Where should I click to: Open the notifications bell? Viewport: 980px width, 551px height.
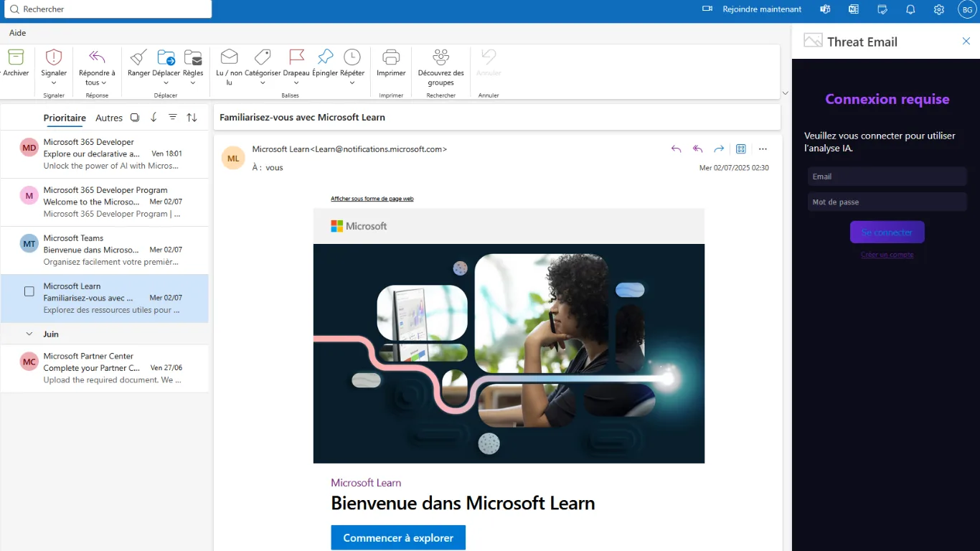tap(910, 9)
